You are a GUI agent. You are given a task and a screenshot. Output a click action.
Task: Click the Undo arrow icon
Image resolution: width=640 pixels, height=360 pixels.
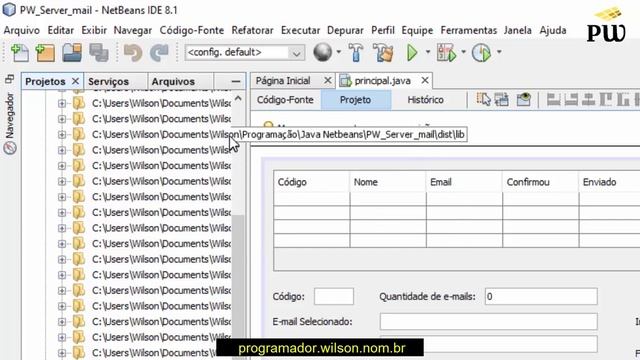133,53
